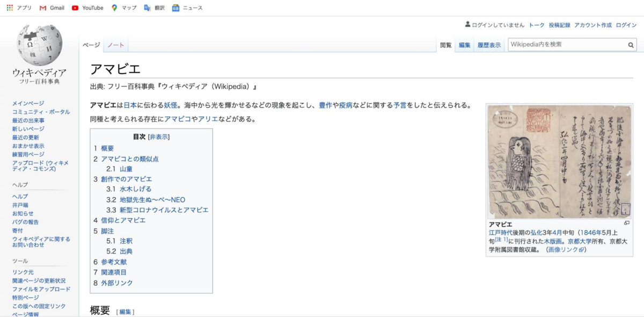Open the 日本 link in intro
The width and height of the screenshot is (644, 317).
(x=130, y=105)
